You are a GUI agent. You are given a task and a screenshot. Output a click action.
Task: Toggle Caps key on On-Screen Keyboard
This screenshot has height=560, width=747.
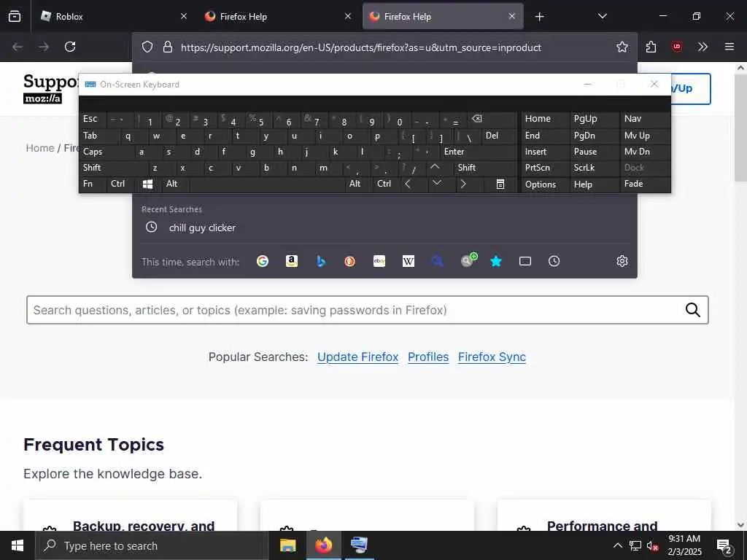click(107, 152)
